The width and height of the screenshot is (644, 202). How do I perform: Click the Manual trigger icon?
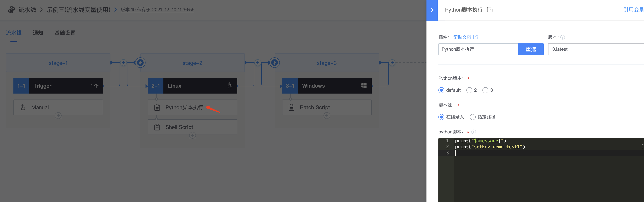23,107
